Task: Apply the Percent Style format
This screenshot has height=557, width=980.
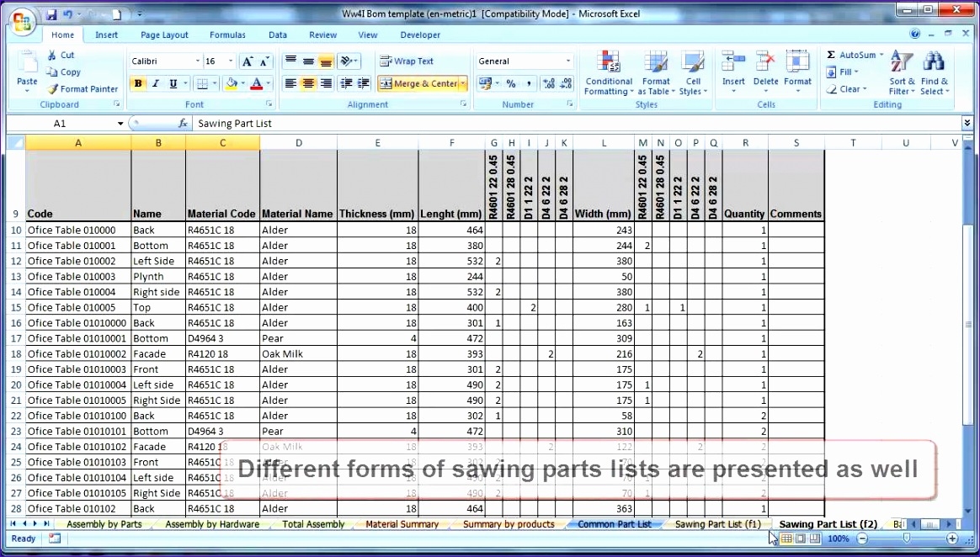Action: (509, 84)
